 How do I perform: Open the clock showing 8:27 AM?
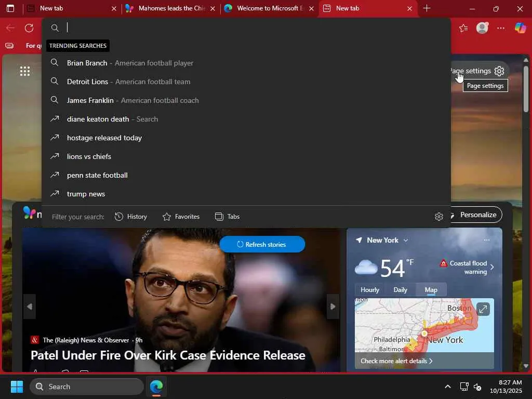506,387
